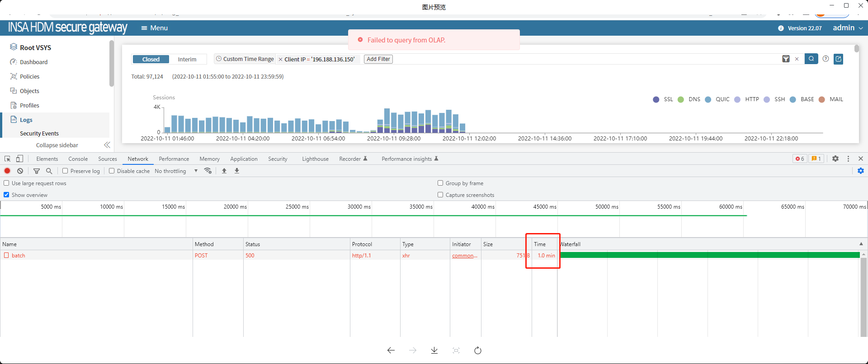Switch to the Console tab
The image size is (868, 364).
78,159
